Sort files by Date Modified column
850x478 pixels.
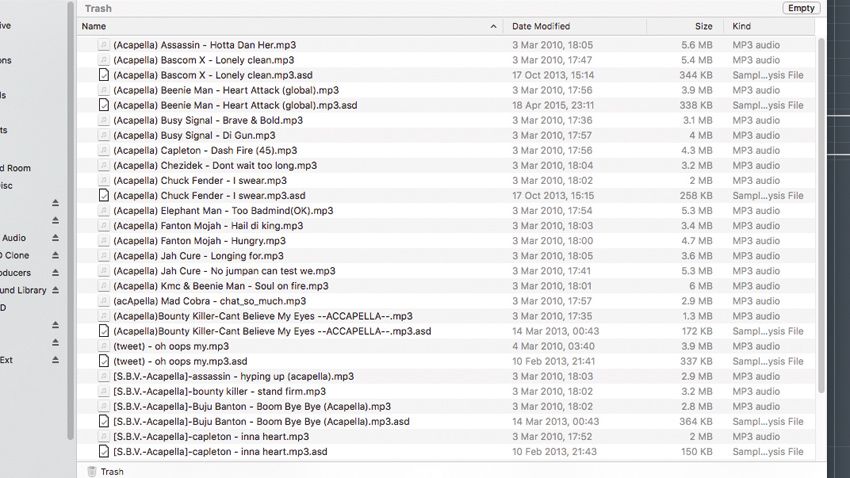541,26
